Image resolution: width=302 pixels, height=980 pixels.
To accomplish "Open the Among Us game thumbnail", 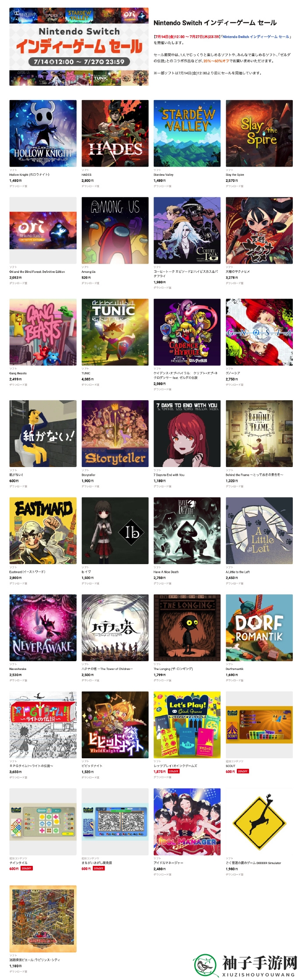I will [x=115, y=230].
